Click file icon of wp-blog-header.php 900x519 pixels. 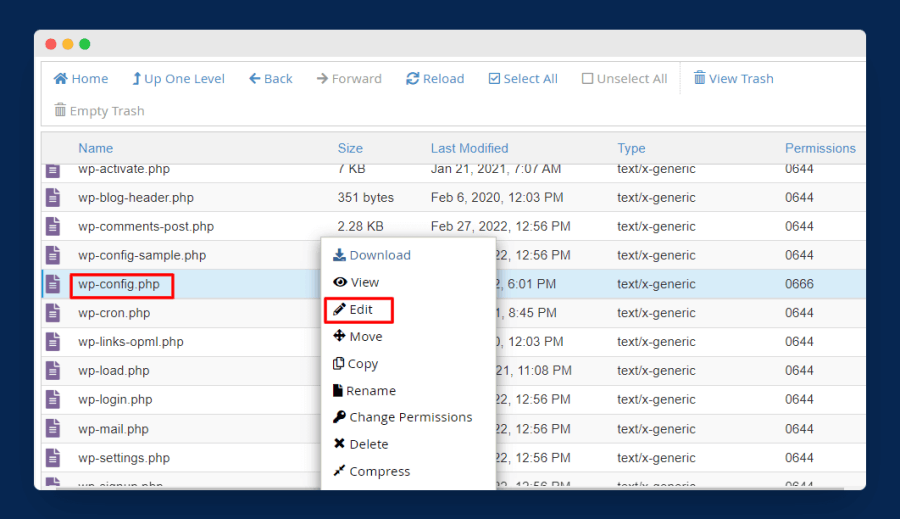(x=53, y=197)
